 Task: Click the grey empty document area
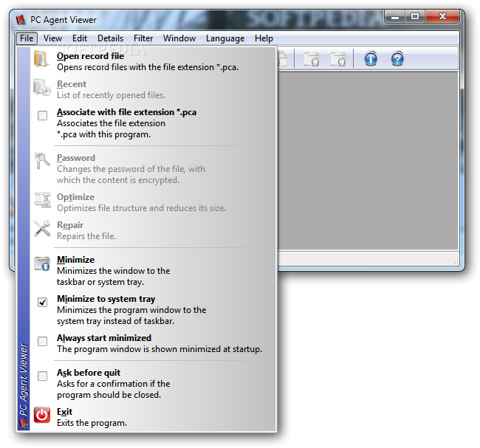[x=368, y=161]
